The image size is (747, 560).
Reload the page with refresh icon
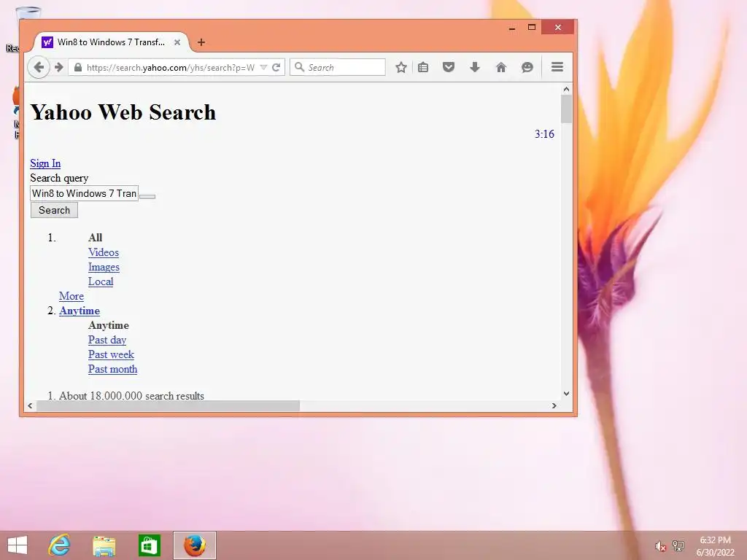point(276,67)
